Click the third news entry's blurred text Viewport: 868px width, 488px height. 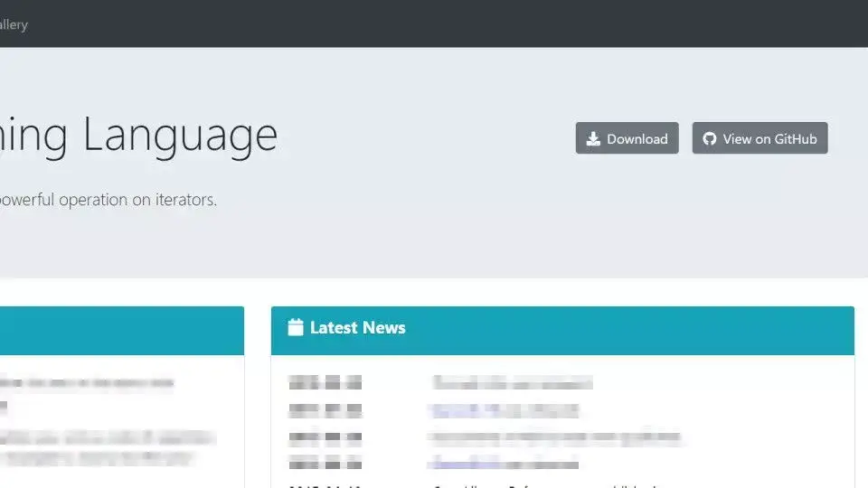[x=555, y=437]
